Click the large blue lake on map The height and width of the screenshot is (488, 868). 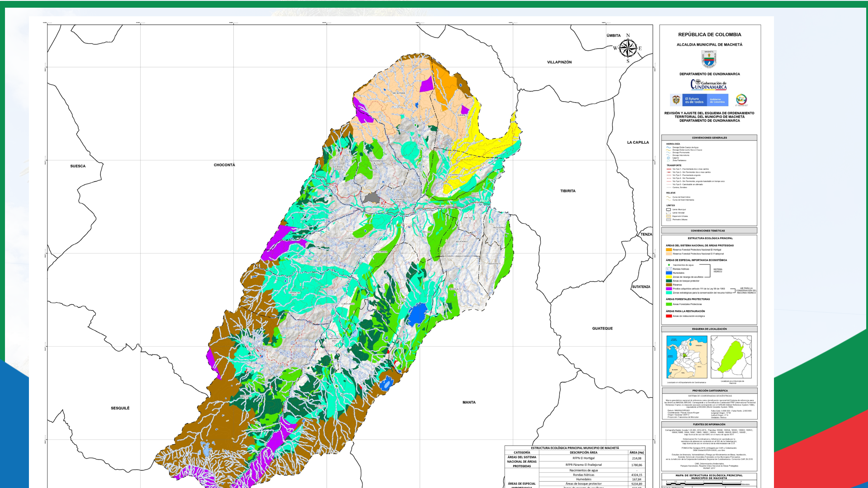tap(417, 315)
